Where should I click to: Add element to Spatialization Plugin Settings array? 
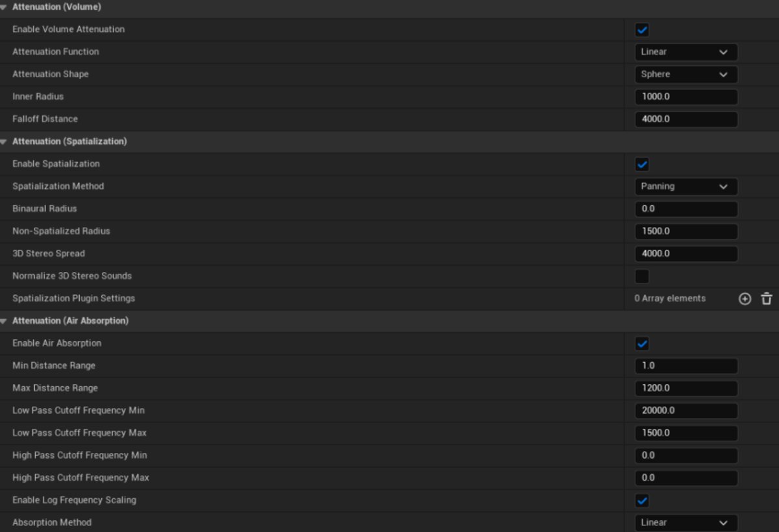[745, 299]
